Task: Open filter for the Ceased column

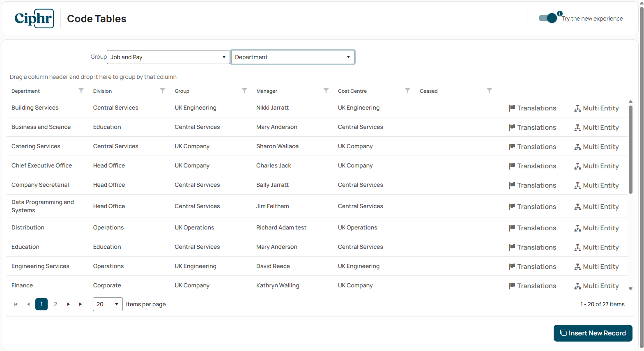Action: (x=489, y=91)
